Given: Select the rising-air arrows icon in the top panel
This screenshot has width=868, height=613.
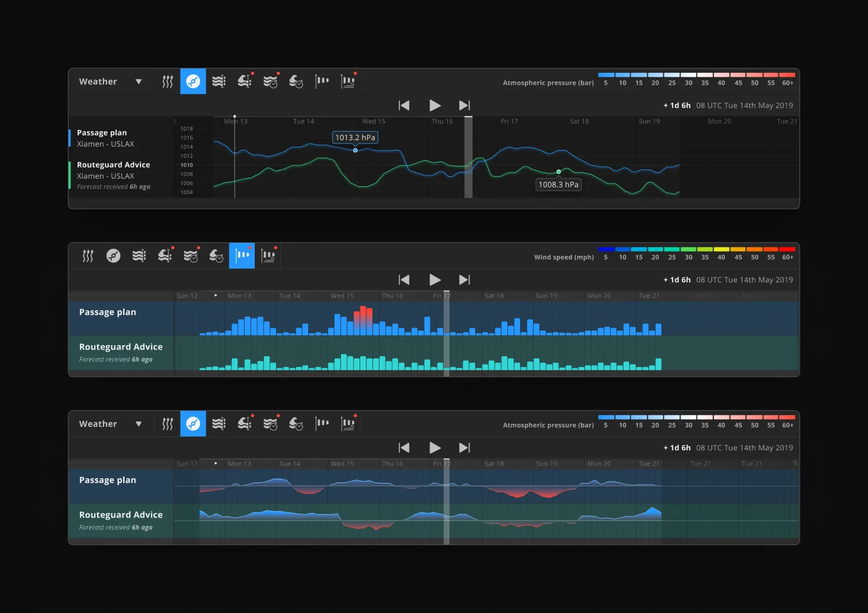Looking at the screenshot, I should tap(168, 82).
